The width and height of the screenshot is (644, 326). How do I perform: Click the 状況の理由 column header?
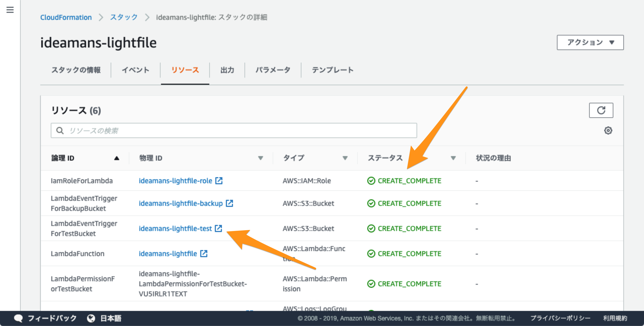point(493,158)
